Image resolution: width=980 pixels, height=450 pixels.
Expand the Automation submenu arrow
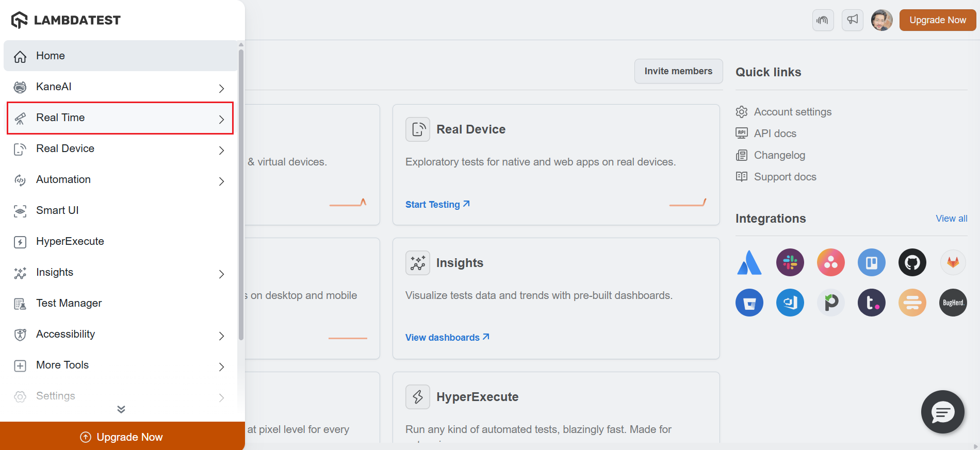pos(221,181)
